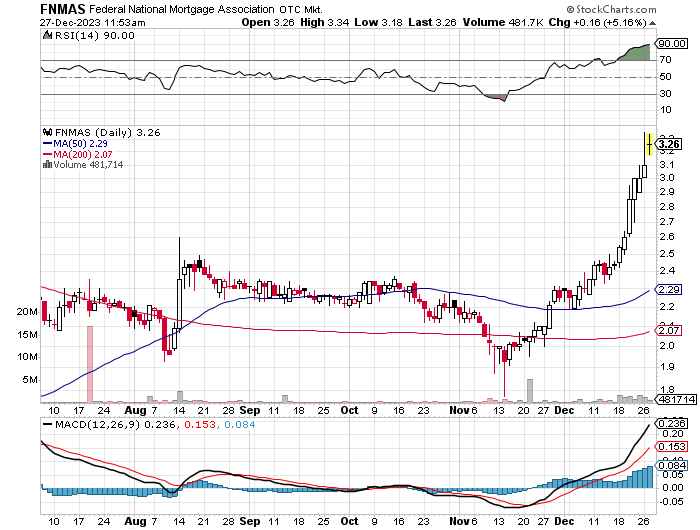Click the 3.26 last price tag

(668, 144)
